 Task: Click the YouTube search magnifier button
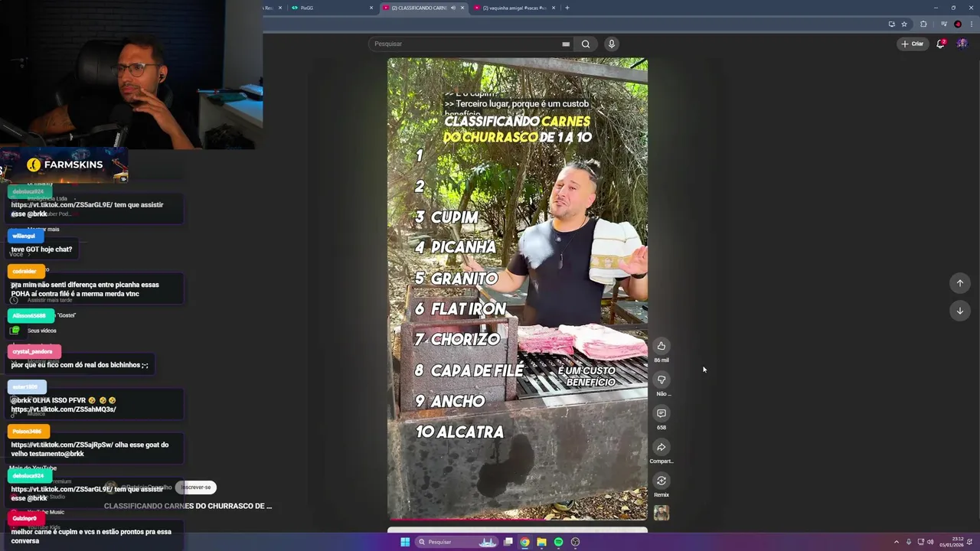(x=586, y=44)
